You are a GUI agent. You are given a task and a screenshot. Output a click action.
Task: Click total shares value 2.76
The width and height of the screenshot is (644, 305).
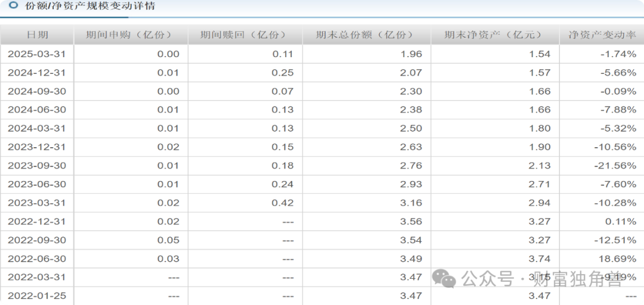coord(411,166)
